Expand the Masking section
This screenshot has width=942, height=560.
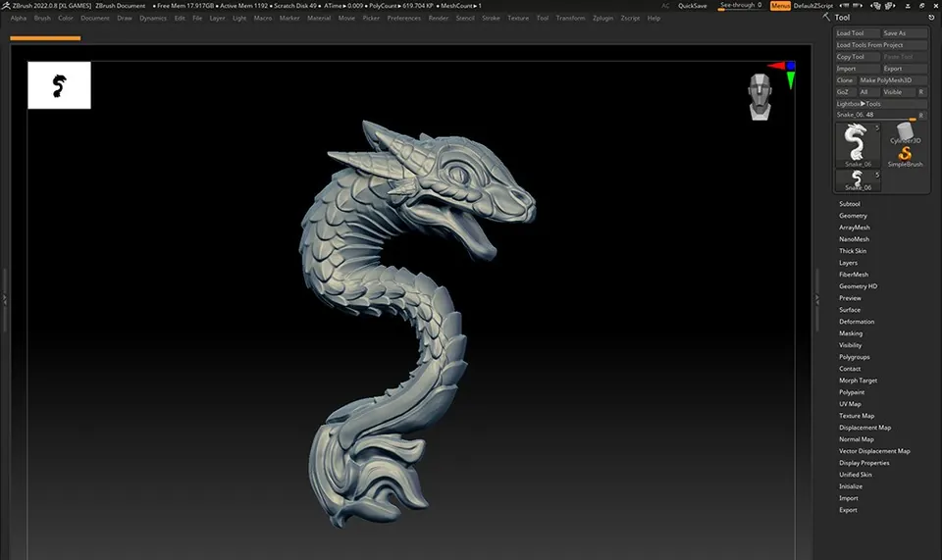pyautogui.click(x=850, y=333)
